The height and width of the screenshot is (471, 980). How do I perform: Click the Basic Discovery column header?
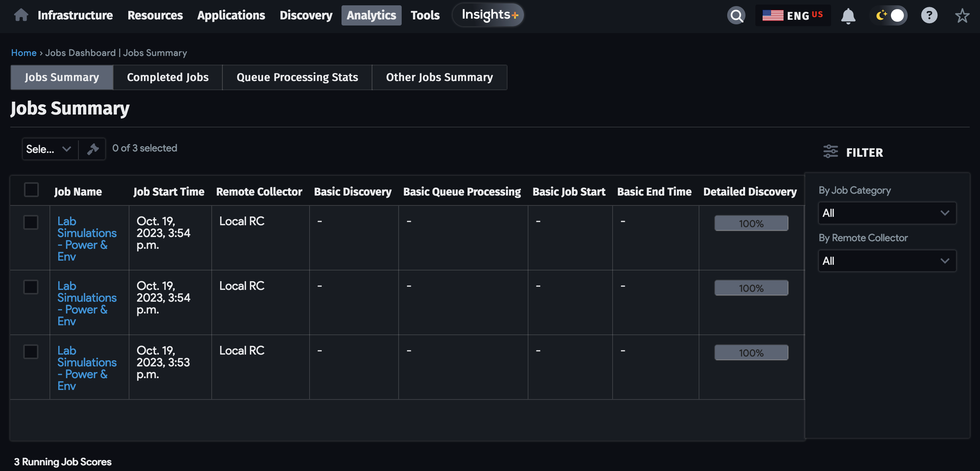pyautogui.click(x=353, y=192)
